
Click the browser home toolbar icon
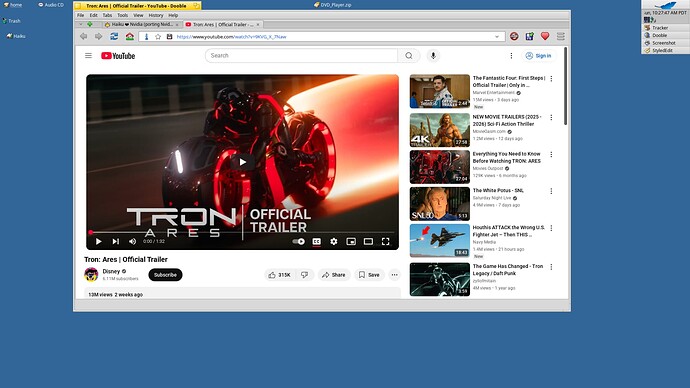point(130,37)
